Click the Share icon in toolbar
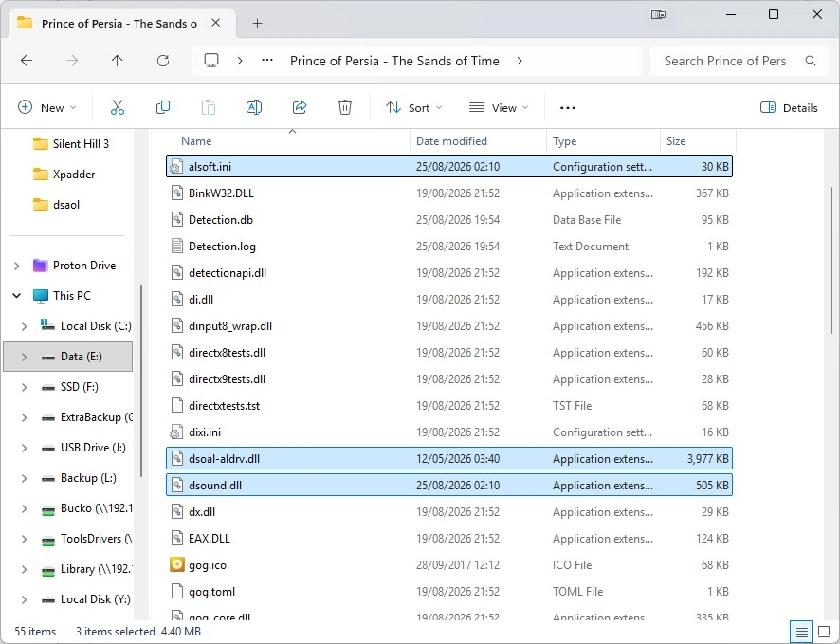 [x=300, y=108]
